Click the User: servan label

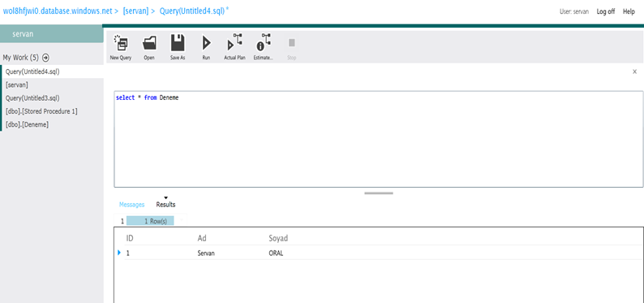point(574,11)
